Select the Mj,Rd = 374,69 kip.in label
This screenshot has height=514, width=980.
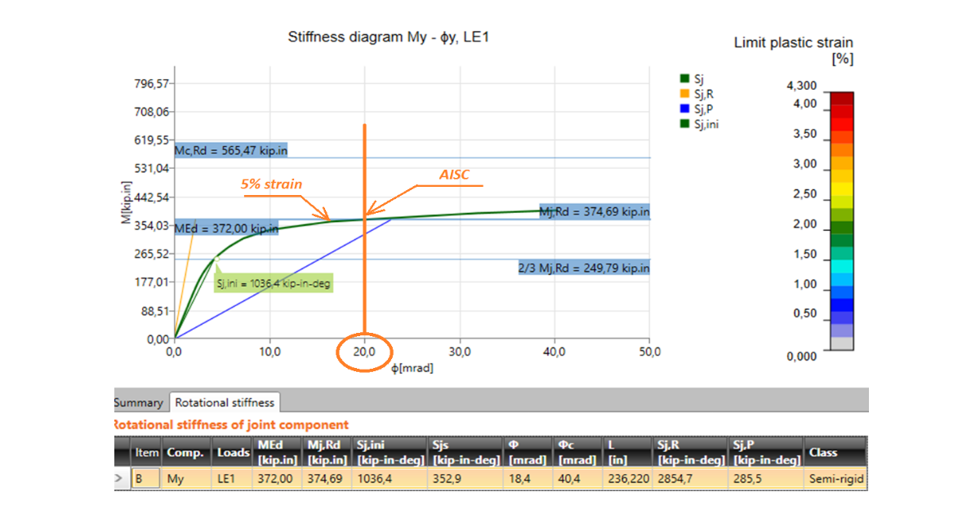(594, 211)
